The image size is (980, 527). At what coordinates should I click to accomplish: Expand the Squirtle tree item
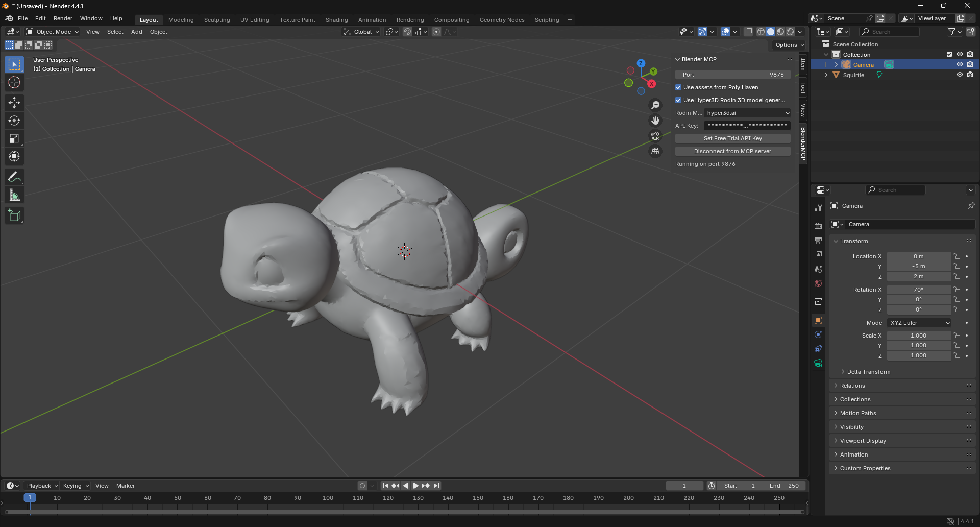(x=826, y=75)
